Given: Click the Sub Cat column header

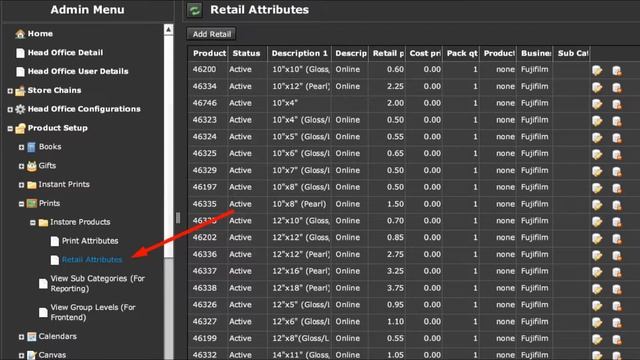Looking at the screenshot, I should click(x=572, y=53).
